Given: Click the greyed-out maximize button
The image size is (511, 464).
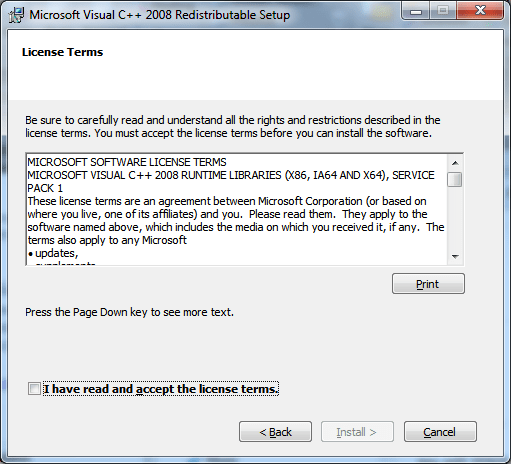Looking at the screenshot, I should pyautogui.click(x=443, y=11).
